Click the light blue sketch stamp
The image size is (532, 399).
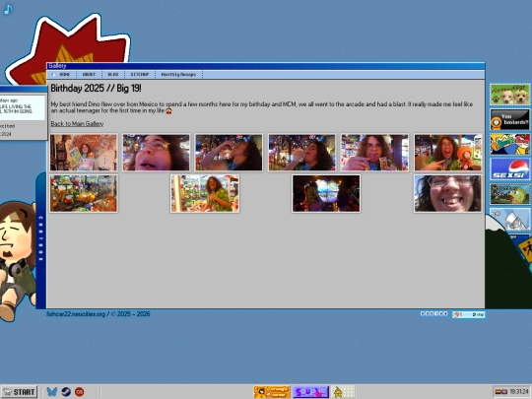pyautogui.click(x=510, y=219)
